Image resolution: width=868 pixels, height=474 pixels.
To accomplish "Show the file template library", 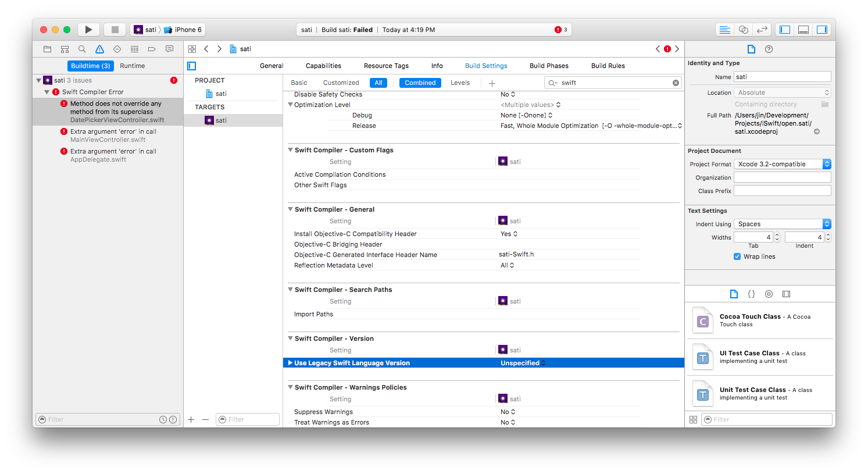I will (x=734, y=294).
